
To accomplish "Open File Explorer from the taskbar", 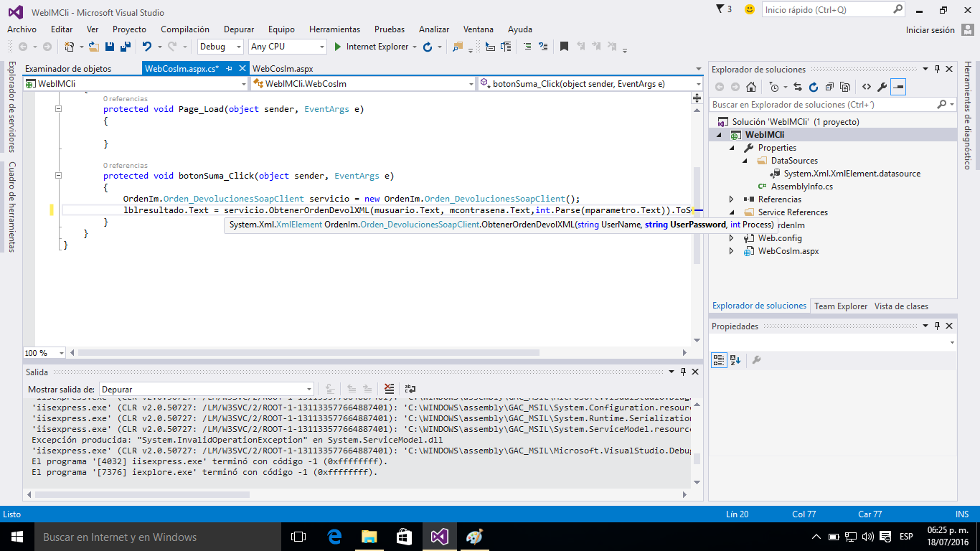I will pyautogui.click(x=369, y=537).
